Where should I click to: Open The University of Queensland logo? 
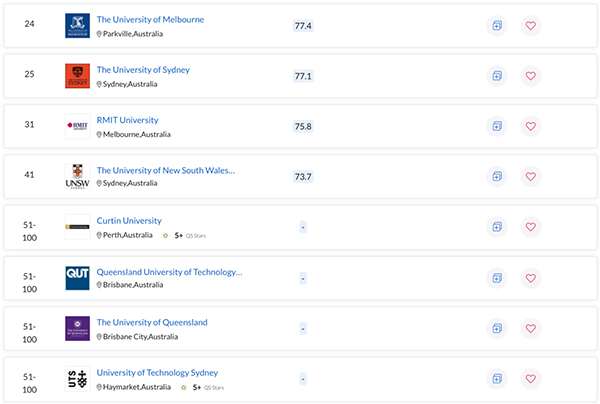tap(77, 328)
